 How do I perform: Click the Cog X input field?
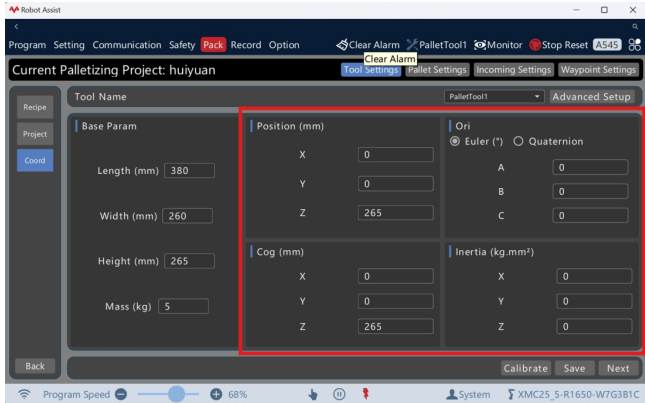(x=396, y=276)
